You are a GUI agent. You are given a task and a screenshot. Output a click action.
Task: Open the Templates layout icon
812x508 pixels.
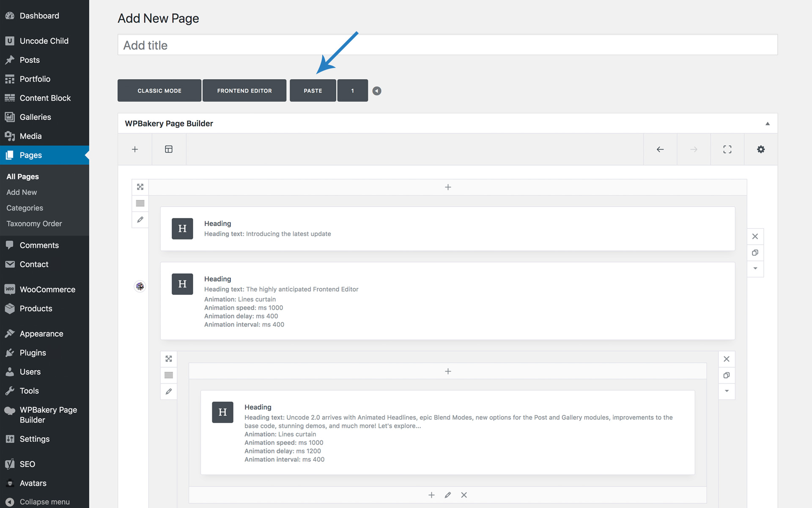click(169, 149)
